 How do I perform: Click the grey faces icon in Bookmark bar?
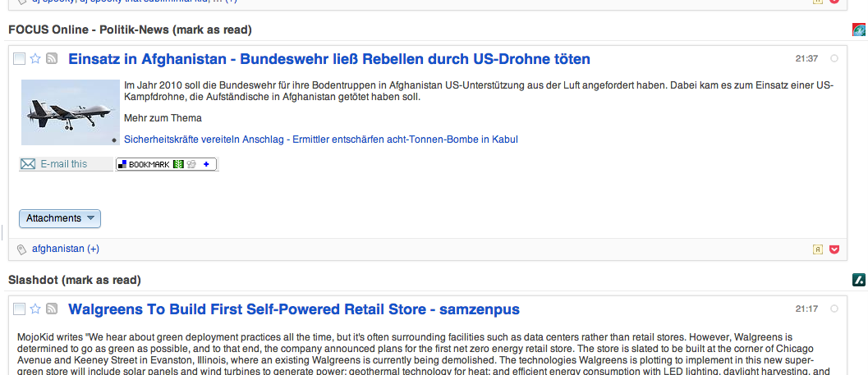click(191, 164)
